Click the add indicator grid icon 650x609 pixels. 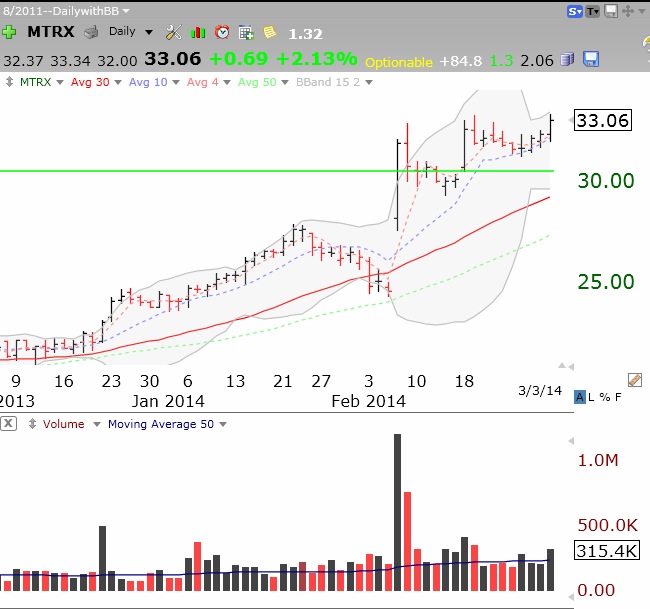(246, 33)
